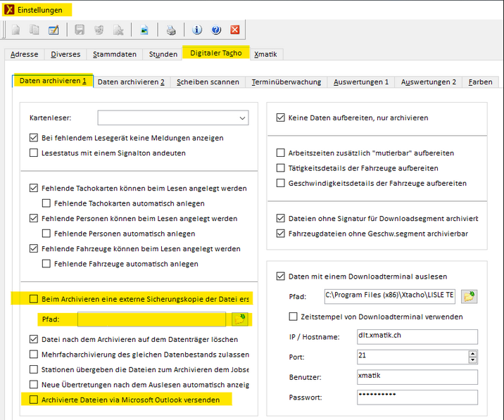Switch to the Xmatik tab
The image size is (504, 420).
coord(267,53)
